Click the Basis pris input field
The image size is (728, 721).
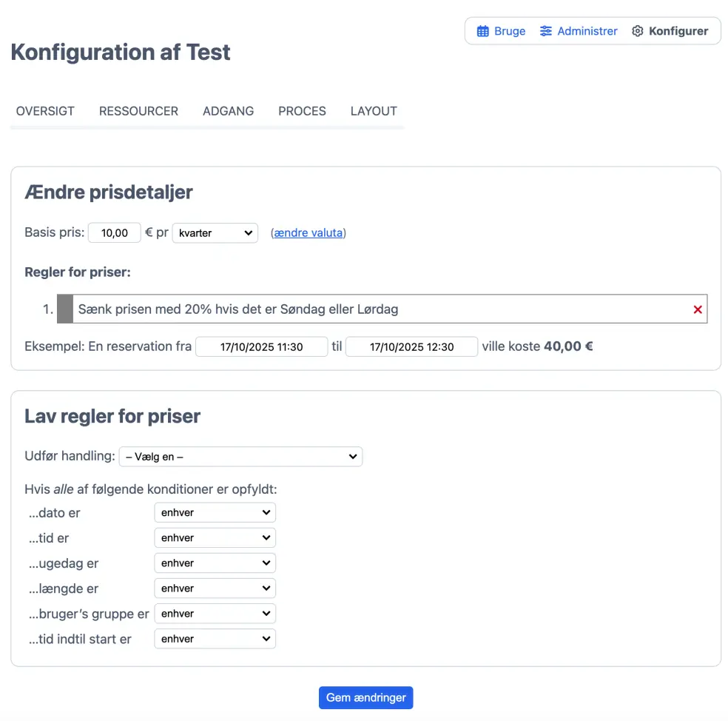coord(114,232)
